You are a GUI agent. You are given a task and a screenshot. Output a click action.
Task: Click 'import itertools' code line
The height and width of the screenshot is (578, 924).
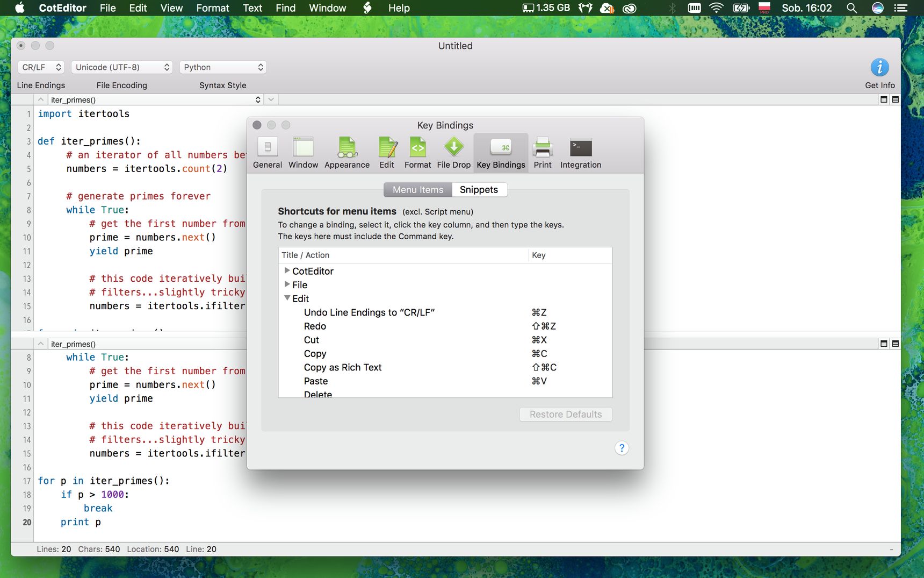click(x=83, y=114)
